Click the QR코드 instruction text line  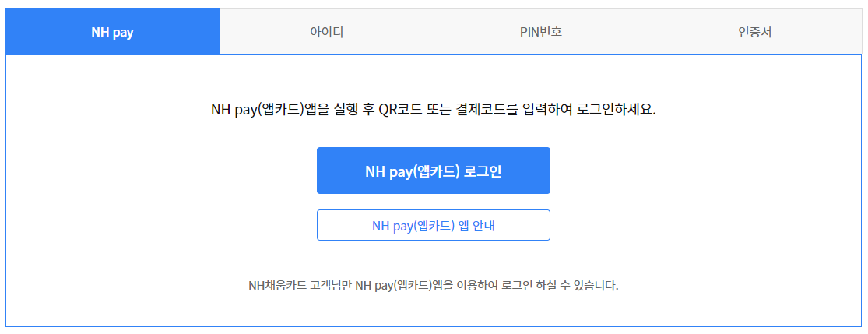point(434,108)
